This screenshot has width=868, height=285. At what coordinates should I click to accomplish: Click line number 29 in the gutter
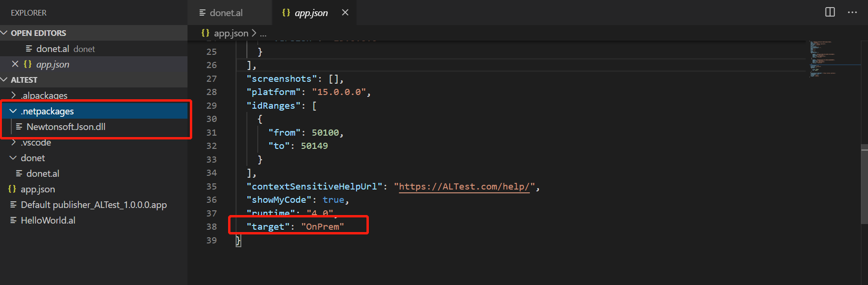point(212,106)
